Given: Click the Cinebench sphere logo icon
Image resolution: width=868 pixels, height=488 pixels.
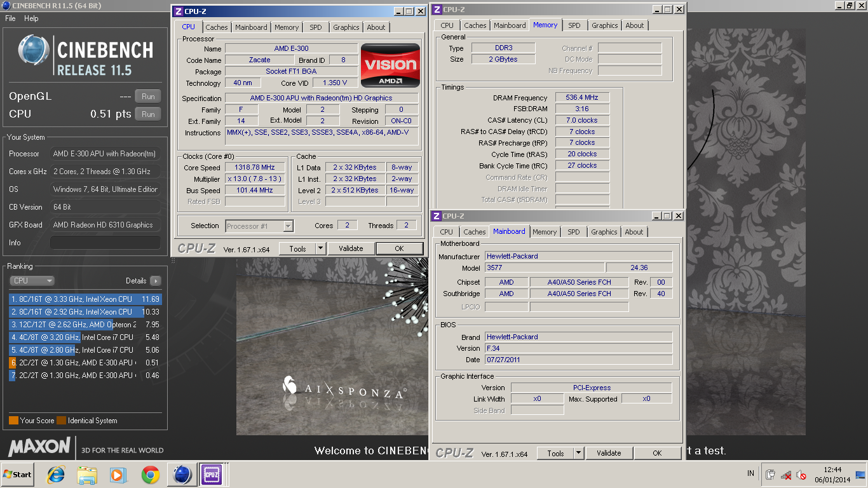Looking at the screenshot, I should [33, 51].
